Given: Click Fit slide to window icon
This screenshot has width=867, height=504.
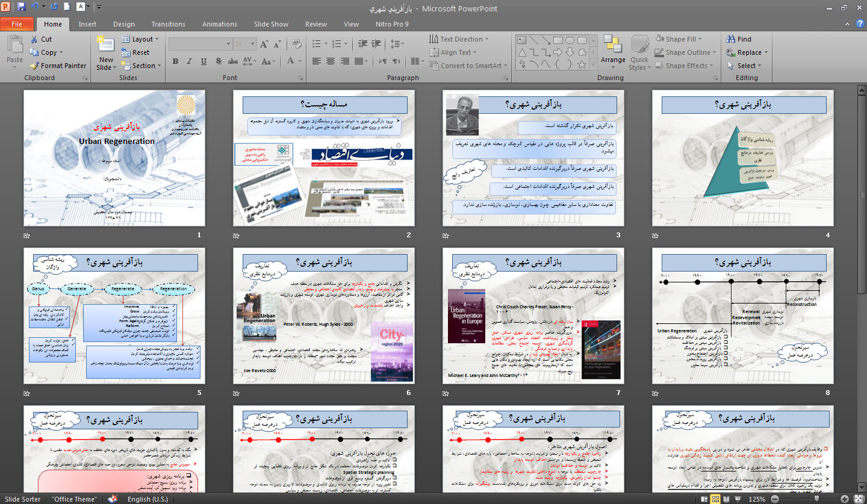Looking at the screenshot, I should click(x=859, y=499).
